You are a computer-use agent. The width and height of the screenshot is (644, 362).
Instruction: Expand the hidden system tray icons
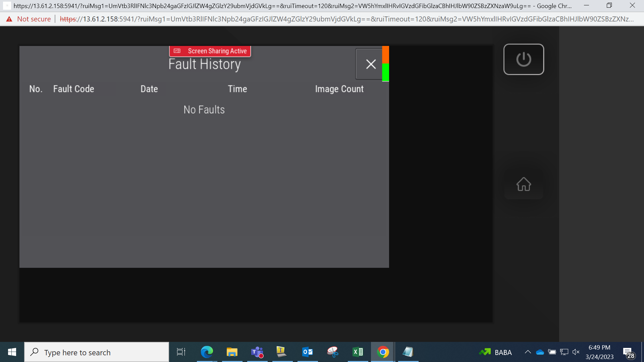tap(528, 352)
